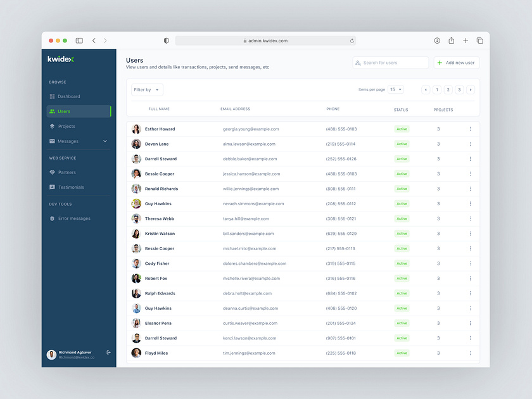Go to page 2
532x399 pixels.
click(448, 90)
